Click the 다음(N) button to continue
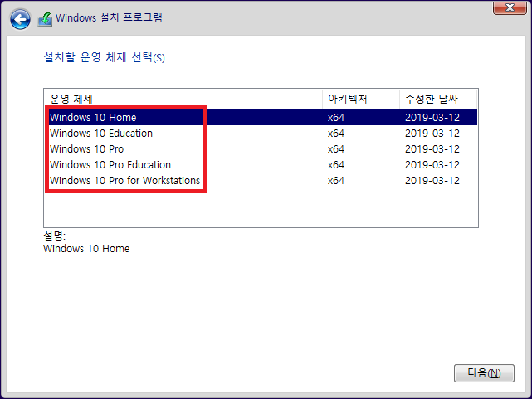 coord(484,373)
